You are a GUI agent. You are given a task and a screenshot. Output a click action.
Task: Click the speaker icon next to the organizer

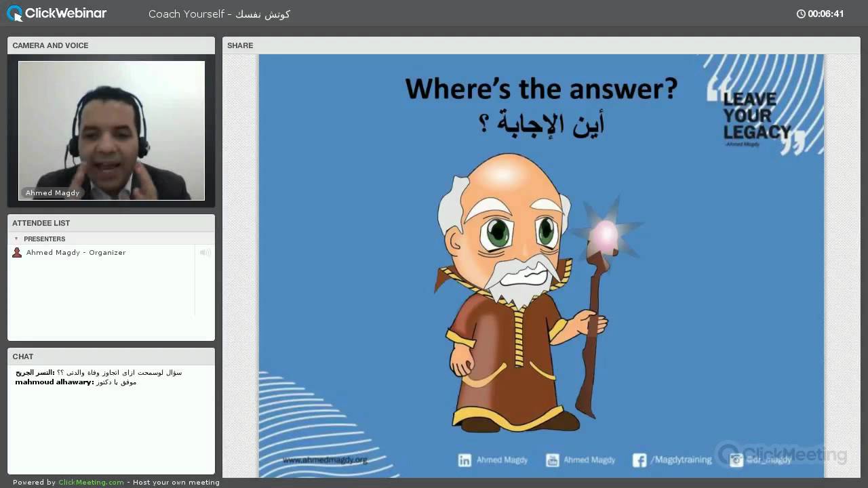click(205, 252)
